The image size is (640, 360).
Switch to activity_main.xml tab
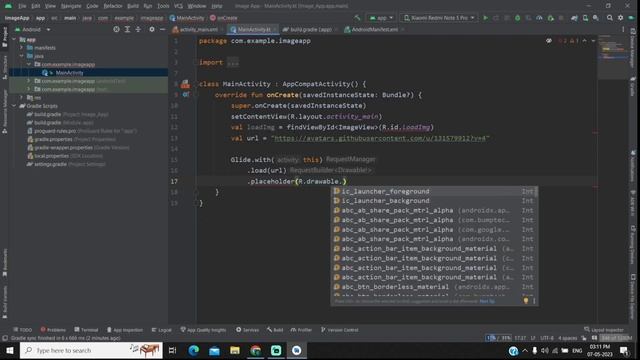point(196,29)
